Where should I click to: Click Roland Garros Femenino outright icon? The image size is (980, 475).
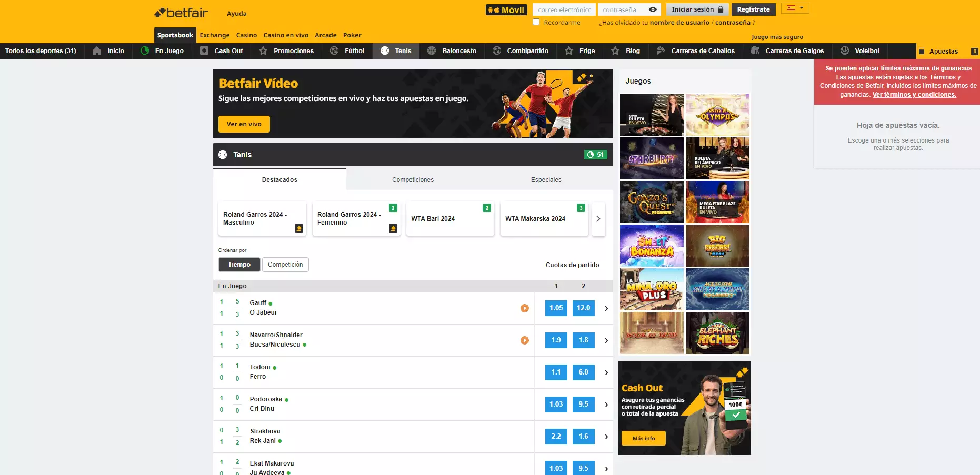pyautogui.click(x=393, y=228)
